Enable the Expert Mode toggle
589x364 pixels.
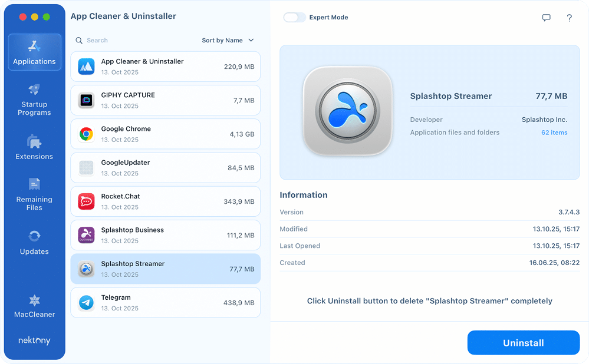click(x=294, y=18)
